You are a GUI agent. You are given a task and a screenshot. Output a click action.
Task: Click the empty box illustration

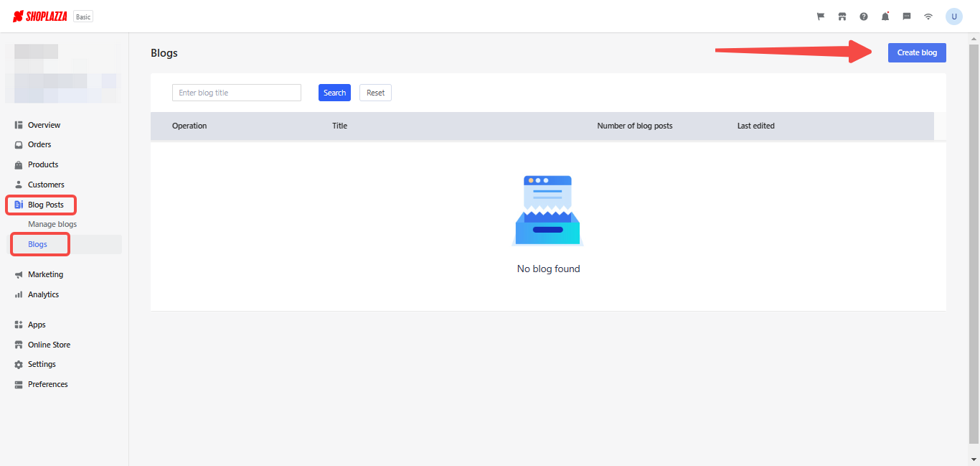tap(548, 211)
